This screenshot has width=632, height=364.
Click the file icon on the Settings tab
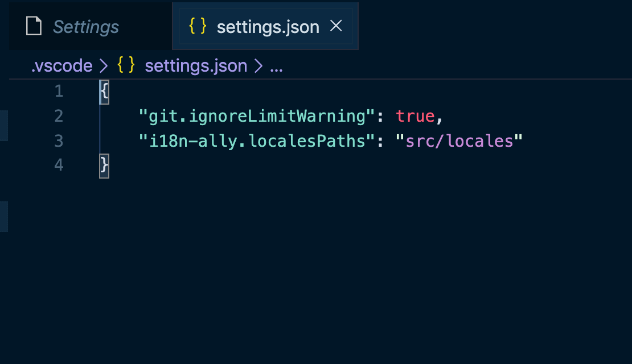(34, 26)
